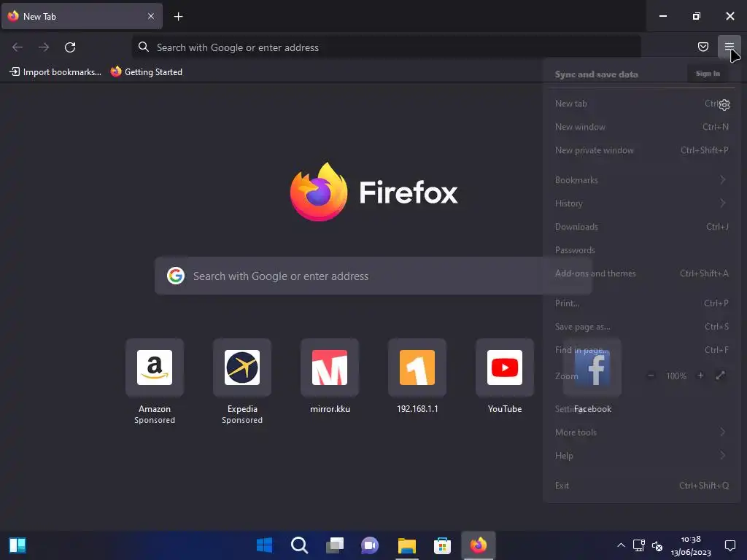
Task: Choose Exit in the menu
Action: pyautogui.click(x=641, y=485)
